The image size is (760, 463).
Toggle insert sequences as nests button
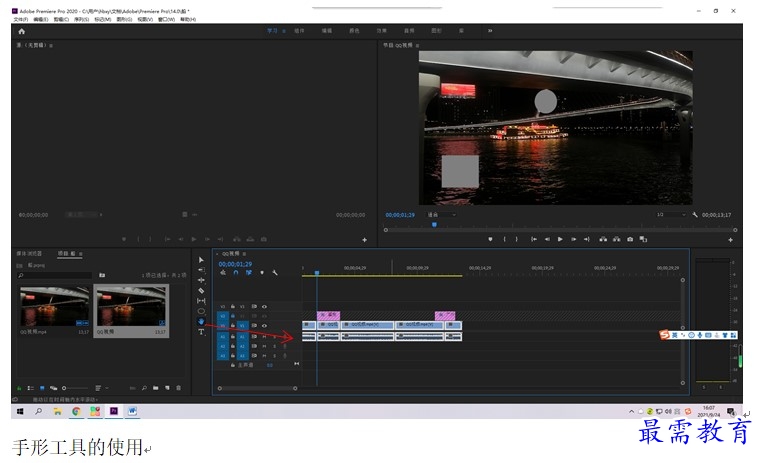(223, 273)
